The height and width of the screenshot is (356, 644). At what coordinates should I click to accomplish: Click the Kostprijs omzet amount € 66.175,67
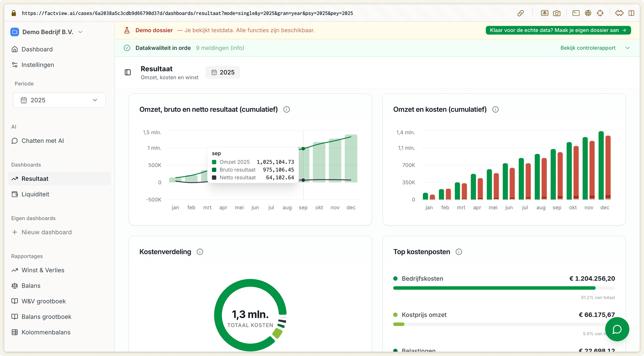597,315
